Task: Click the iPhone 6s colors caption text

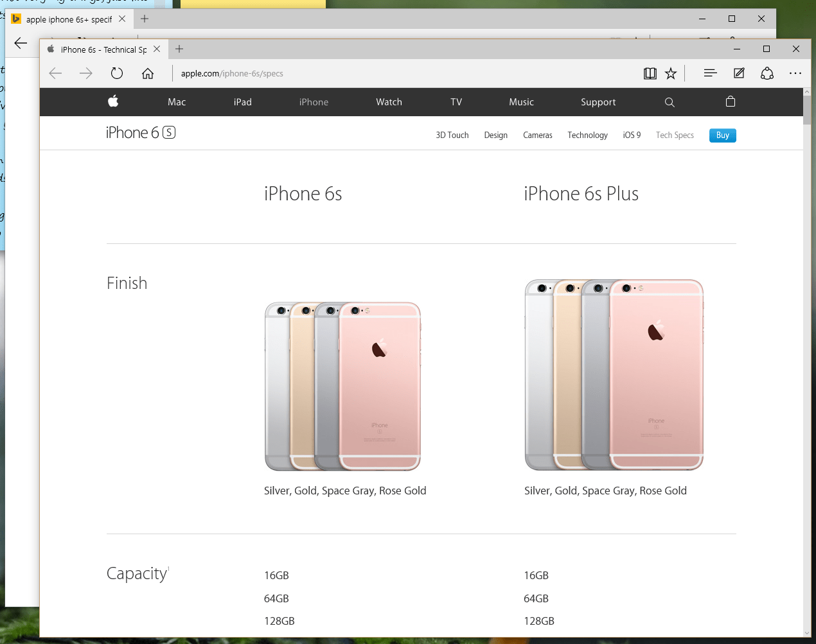Action: coord(345,491)
